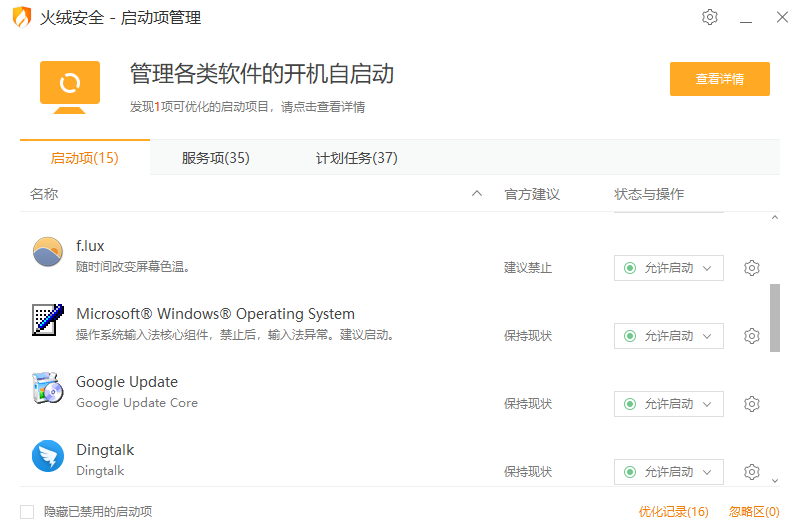807x527 pixels.
Task: Click green status indicator in Google Update row
Action: click(629, 403)
